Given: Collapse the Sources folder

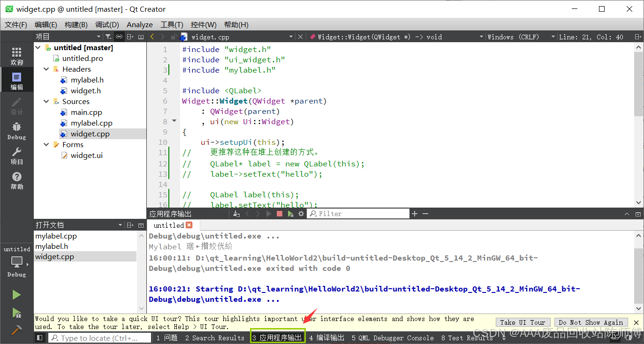Looking at the screenshot, I should (x=46, y=102).
